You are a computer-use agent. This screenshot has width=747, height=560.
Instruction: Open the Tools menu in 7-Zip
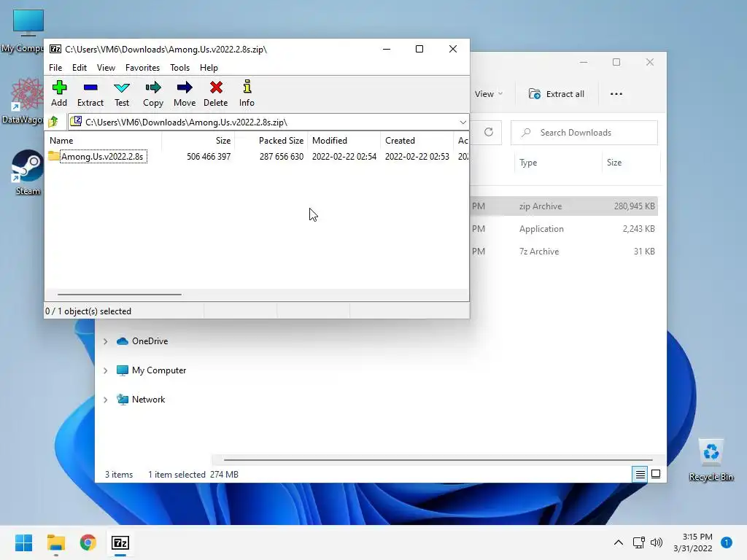179,68
